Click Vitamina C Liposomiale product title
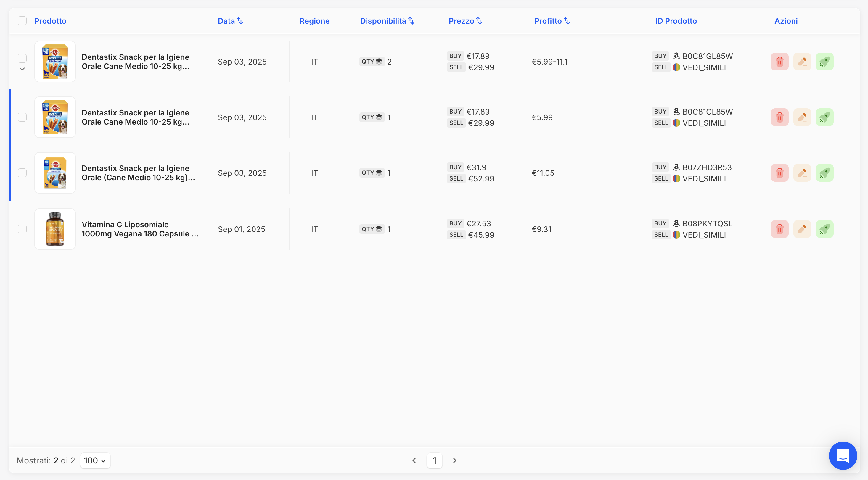868x480 pixels. 140,229
